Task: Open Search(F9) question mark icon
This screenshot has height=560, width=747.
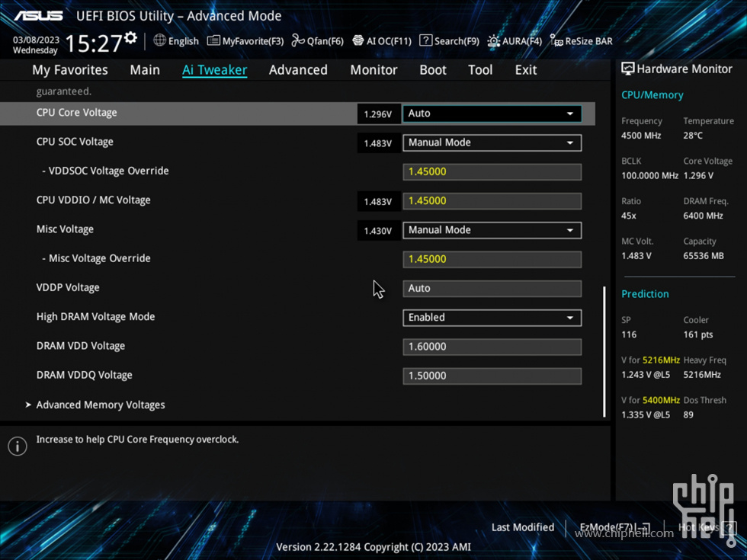Action: click(425, 40)
